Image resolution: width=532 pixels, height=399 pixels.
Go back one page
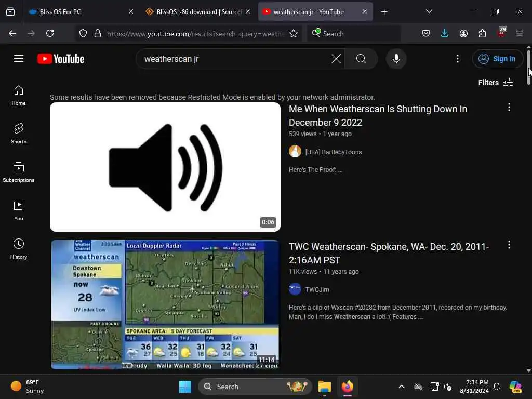click(x=12, y=33)
